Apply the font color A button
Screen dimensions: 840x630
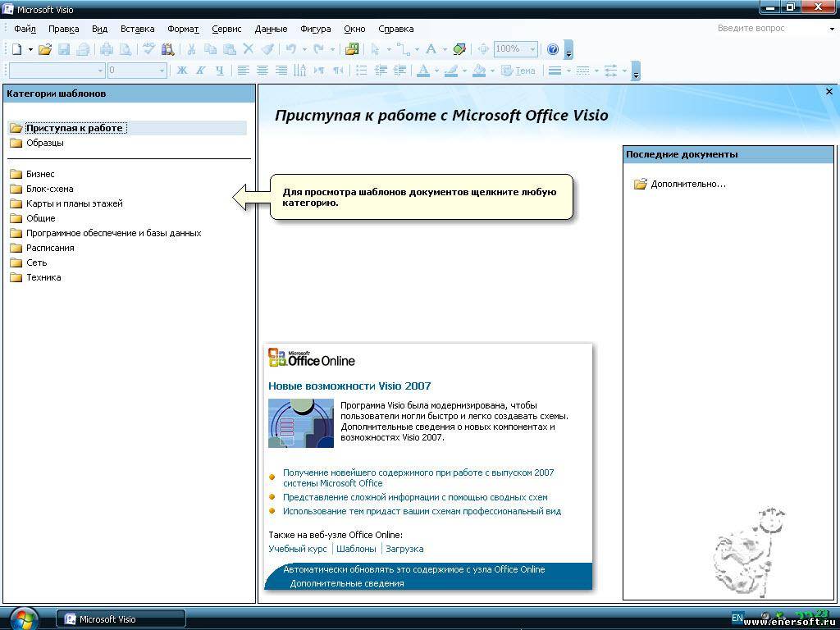(x=423, y=71)
